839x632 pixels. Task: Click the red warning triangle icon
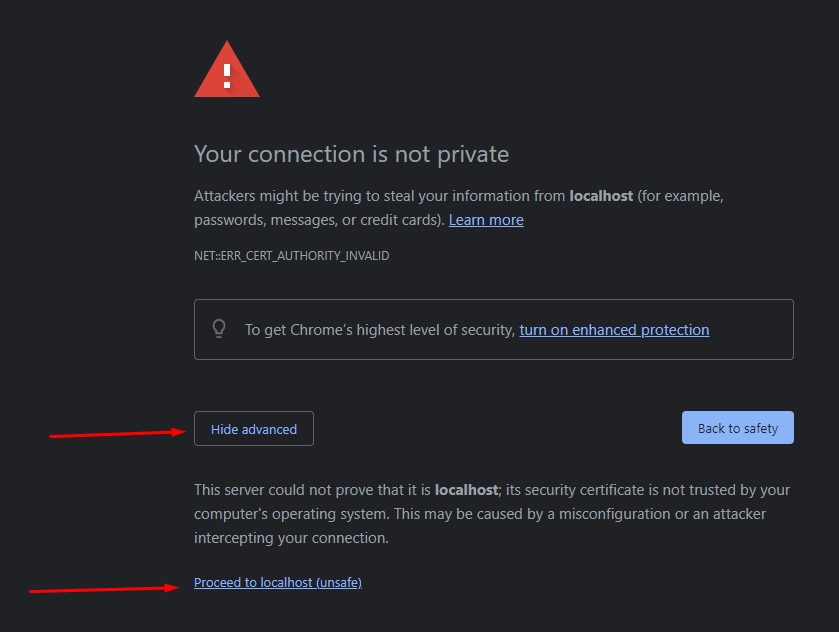[x=227, y=70]
